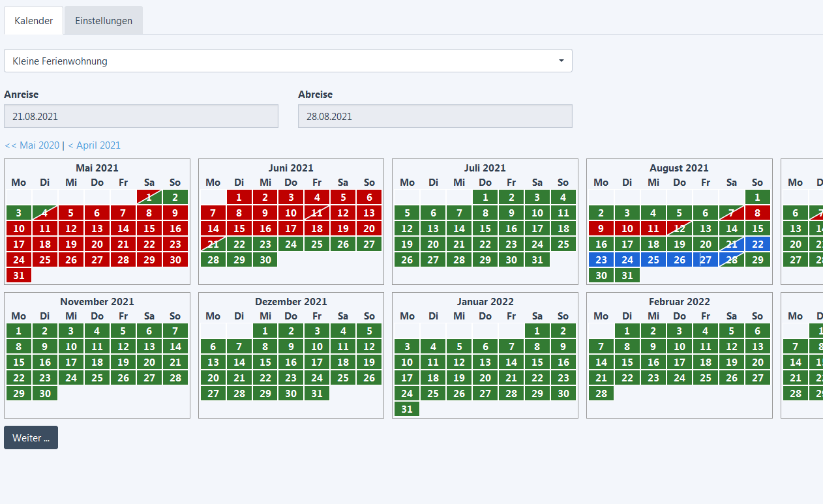The width and height of the screenshot is (823, 504).
Task: Select day 31 in Januar 2022
Action: click(x=407, y=409)
